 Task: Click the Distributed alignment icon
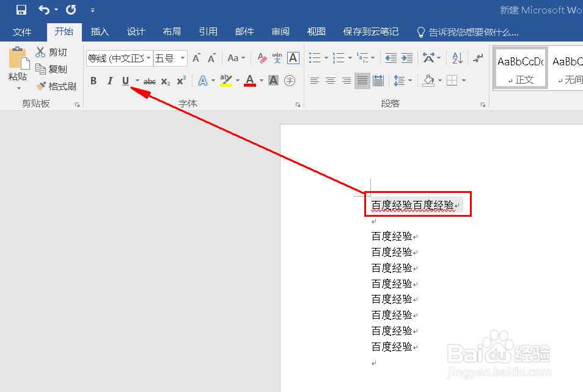(378, 80)
